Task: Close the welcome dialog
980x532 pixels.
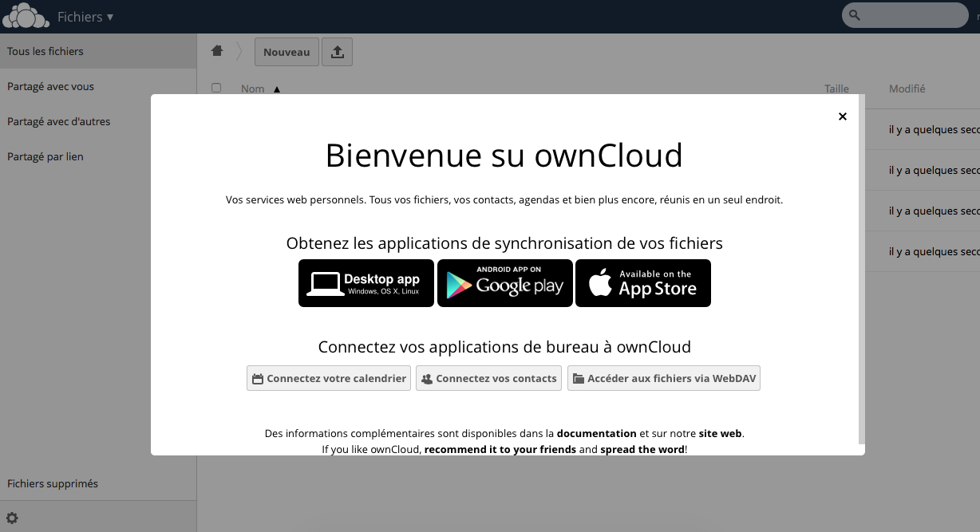Action: click(842, 116)
